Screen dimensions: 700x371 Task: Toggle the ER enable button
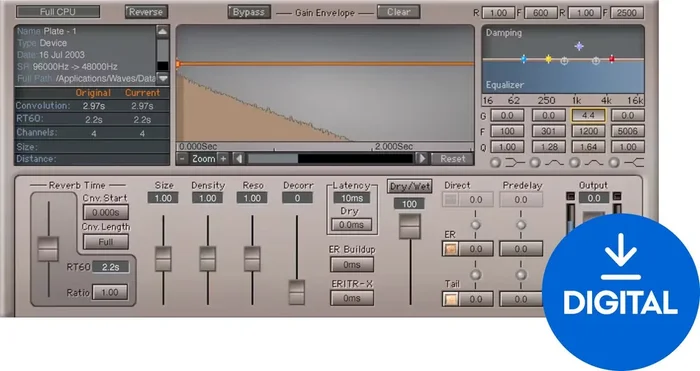point(450,249)
